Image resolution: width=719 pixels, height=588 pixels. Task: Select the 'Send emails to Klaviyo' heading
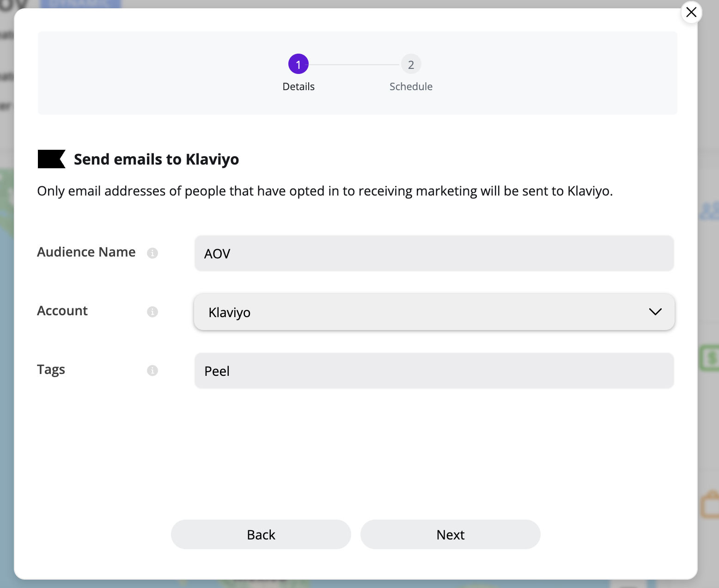pos(157,159)
